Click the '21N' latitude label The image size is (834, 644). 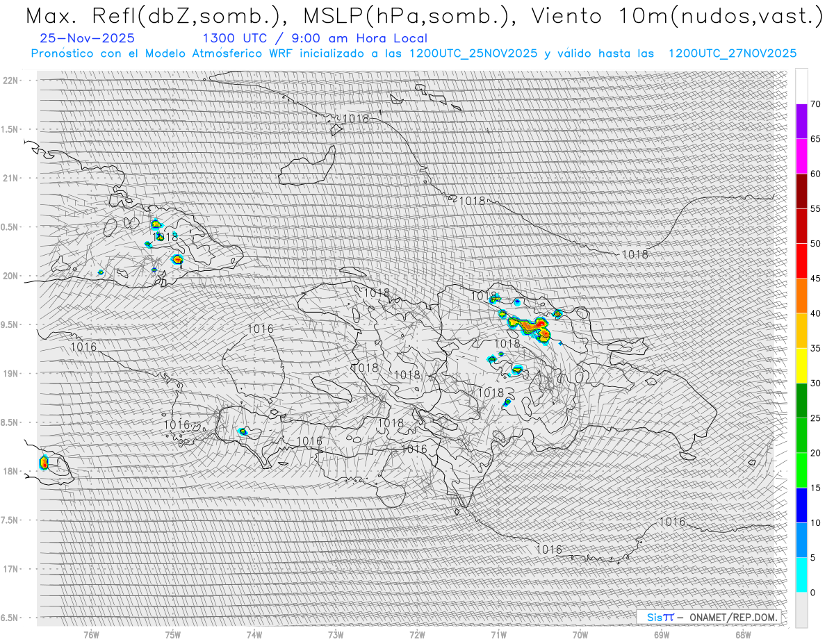coord(10,178)
